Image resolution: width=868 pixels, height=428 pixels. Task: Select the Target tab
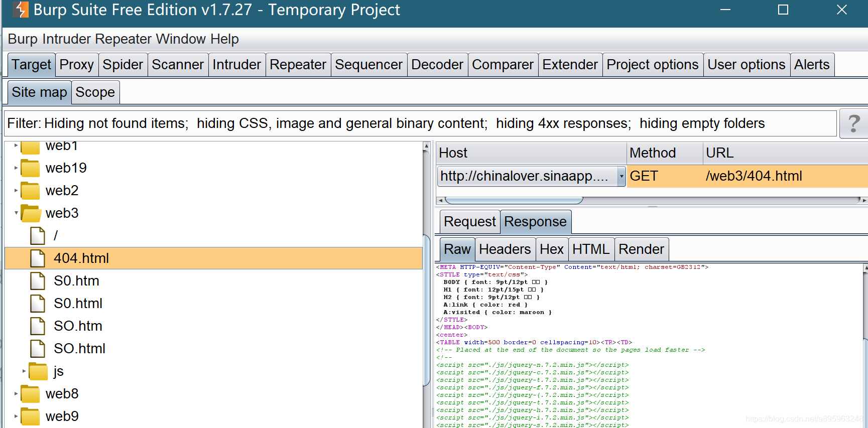[x=32, y=65]
